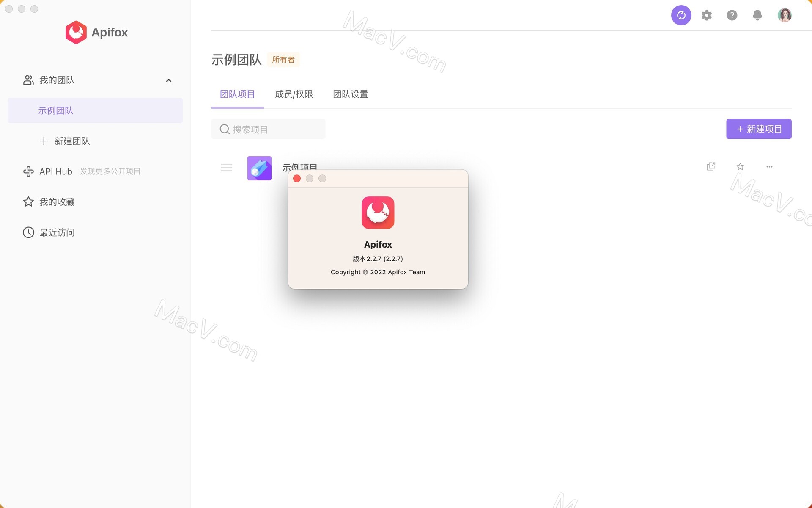This screenshot has height=508, width=812.
Task: Click the 所有者 owner badge
Action: pos(283,60)
